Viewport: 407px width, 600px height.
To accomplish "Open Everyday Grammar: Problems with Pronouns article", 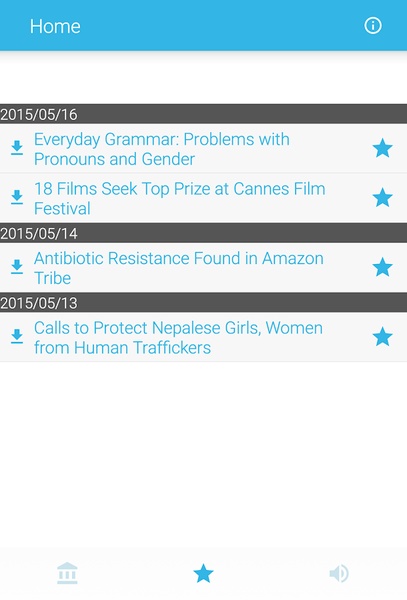I will [162, 149].
